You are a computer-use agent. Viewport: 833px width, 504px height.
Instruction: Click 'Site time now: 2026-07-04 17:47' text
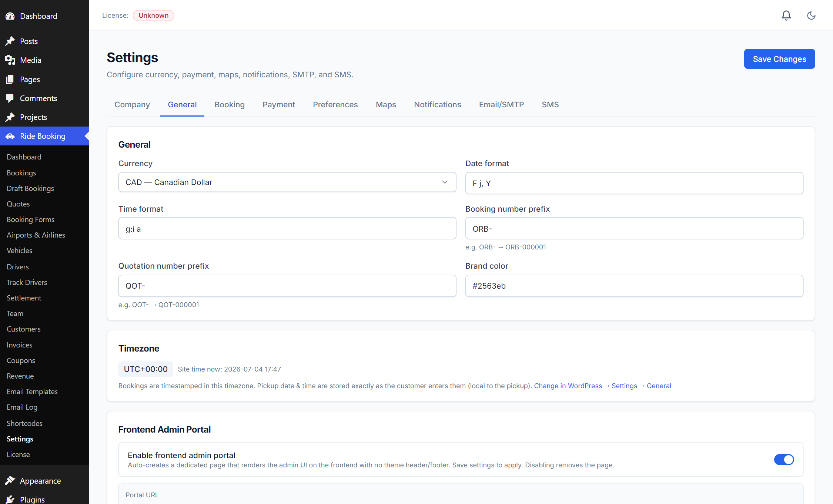(229, 369)
